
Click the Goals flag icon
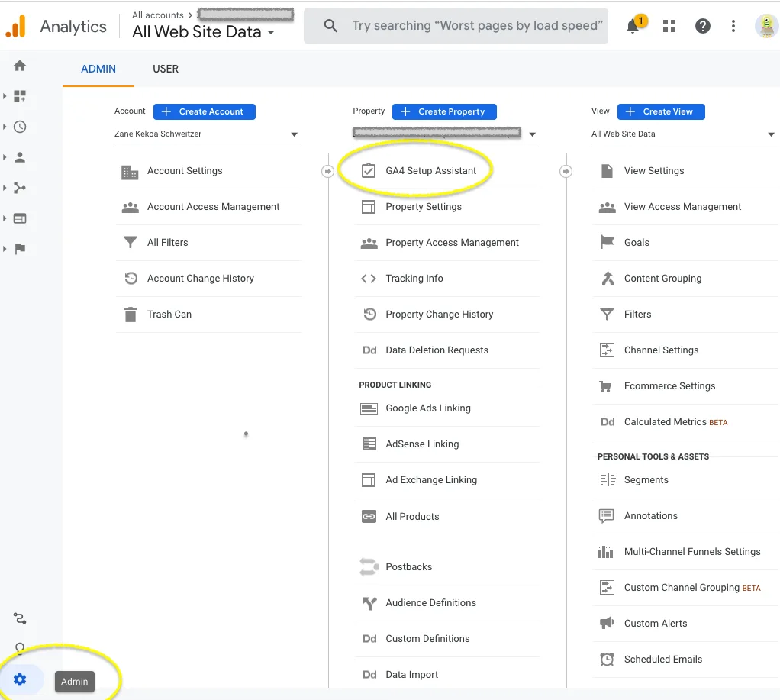click(608, 242)
